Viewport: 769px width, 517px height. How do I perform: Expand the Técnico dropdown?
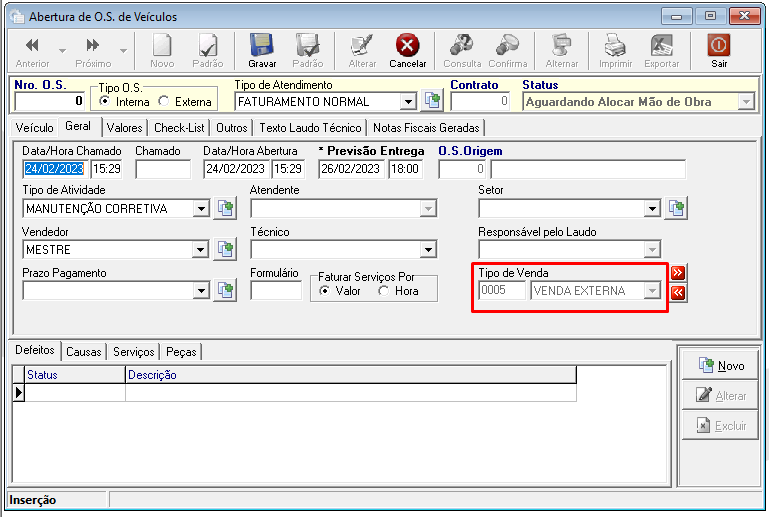tap(428, 250)
